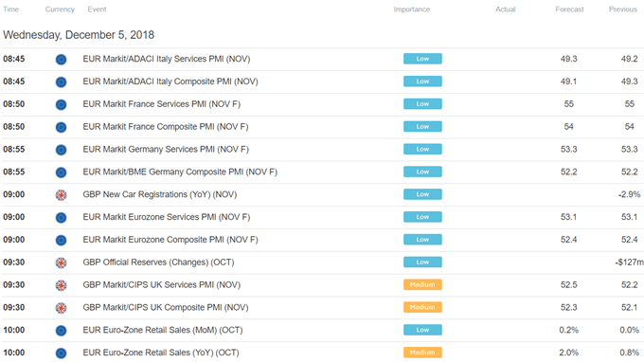Click Medium importance badge for UK Services PMI
Viewport: 644px width, 362px height.
click(422, 284)
